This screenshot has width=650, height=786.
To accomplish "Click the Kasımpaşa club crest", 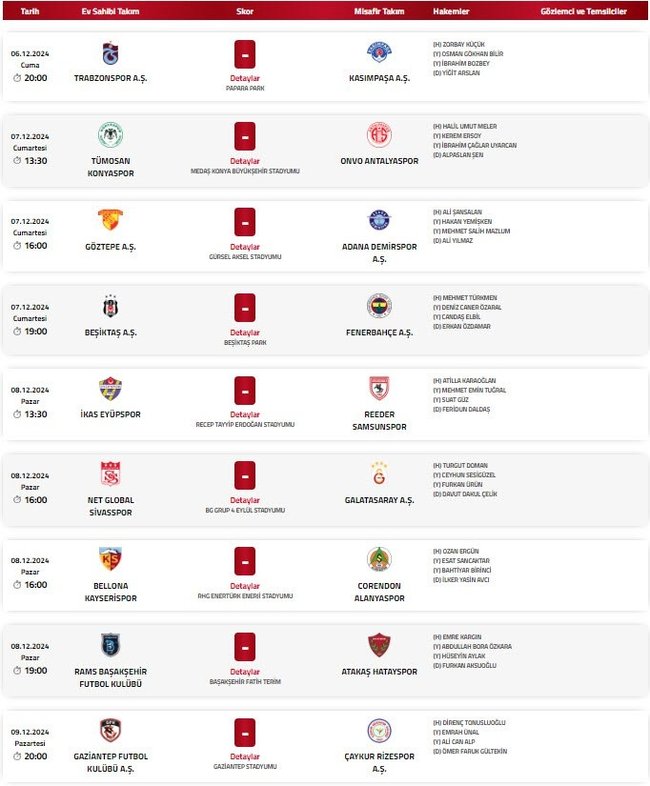I will tap(379, 53).
